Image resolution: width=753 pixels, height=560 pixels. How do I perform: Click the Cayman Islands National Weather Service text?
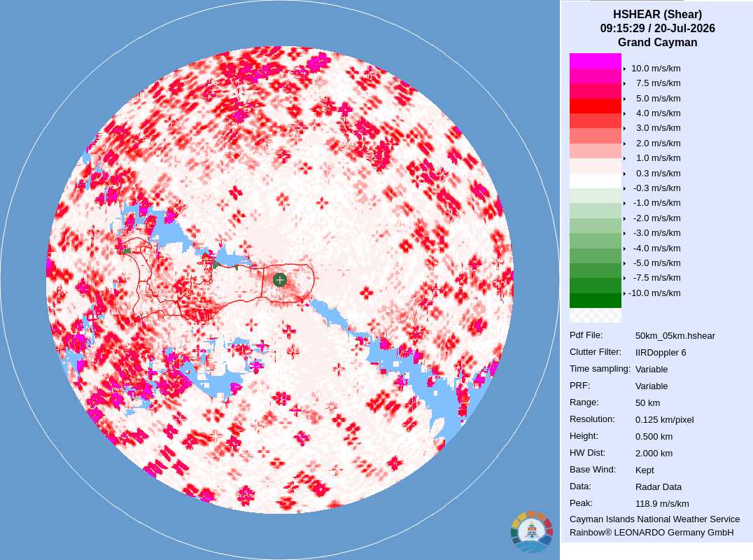(654, 519)
